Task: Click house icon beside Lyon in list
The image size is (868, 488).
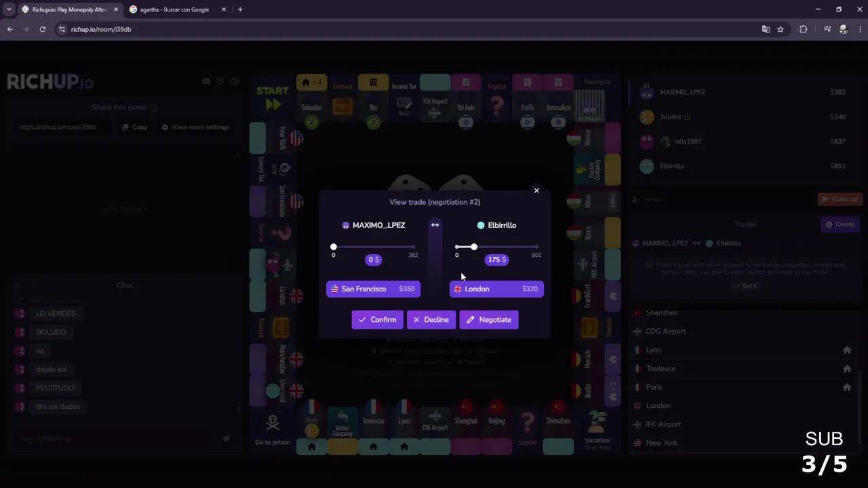Action: click(x=847, y=350)
